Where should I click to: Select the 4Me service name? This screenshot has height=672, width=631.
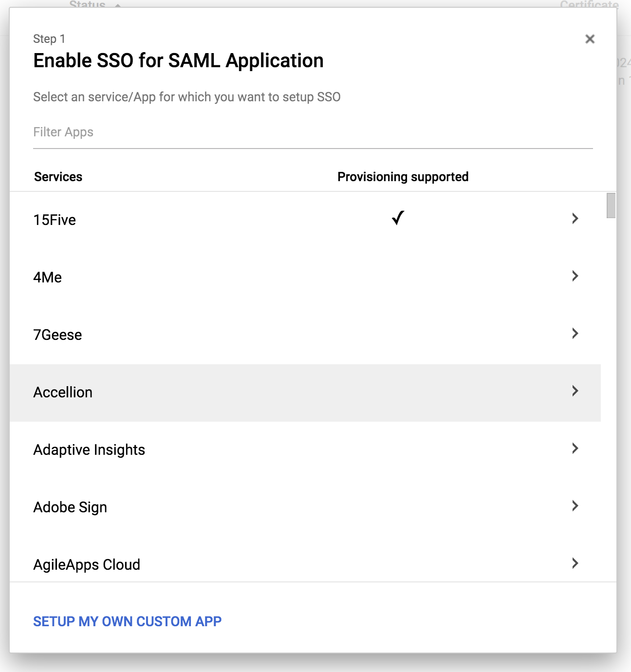coord(48,278)
